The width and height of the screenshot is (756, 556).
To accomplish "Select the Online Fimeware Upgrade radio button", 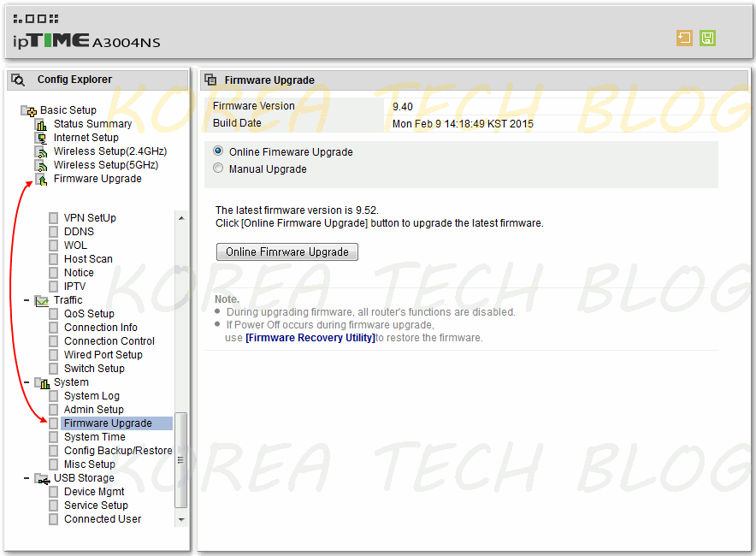I will [218, 151].
